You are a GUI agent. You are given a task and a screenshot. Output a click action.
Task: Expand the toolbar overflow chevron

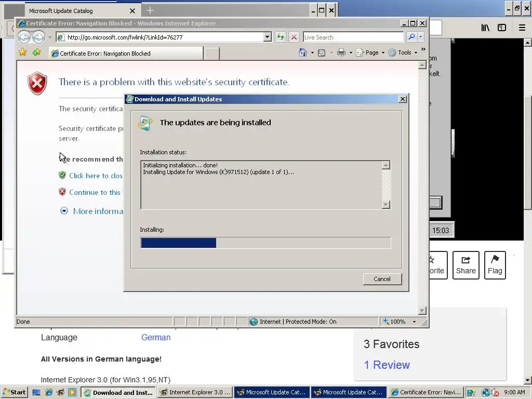[x=423, y=49]
